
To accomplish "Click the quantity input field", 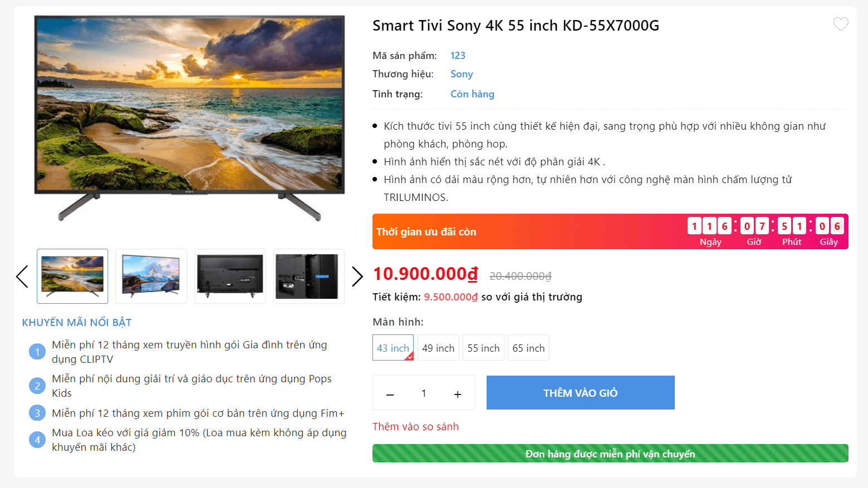I will point(424,393).
